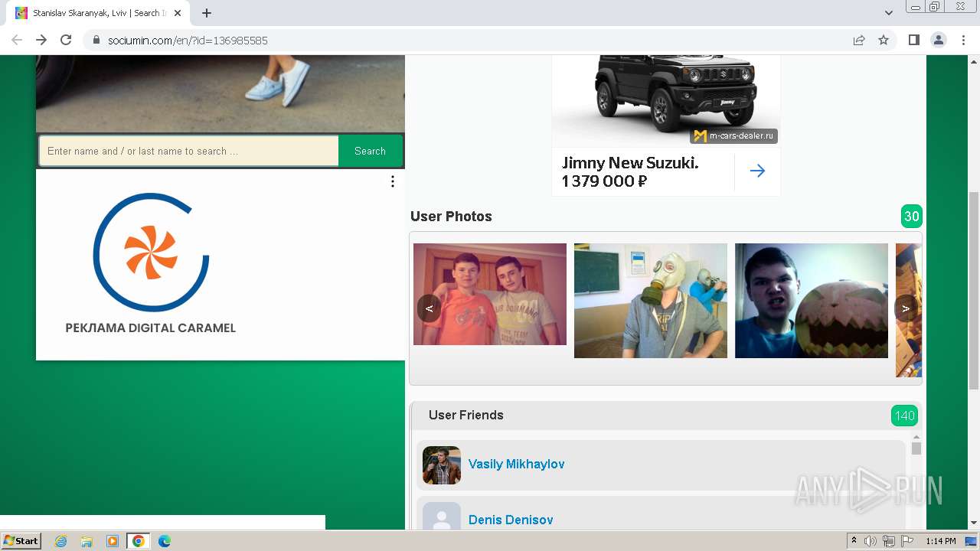Click the Jimny ad arrow button
Screen dimensions: 980x551
(757, 171)
